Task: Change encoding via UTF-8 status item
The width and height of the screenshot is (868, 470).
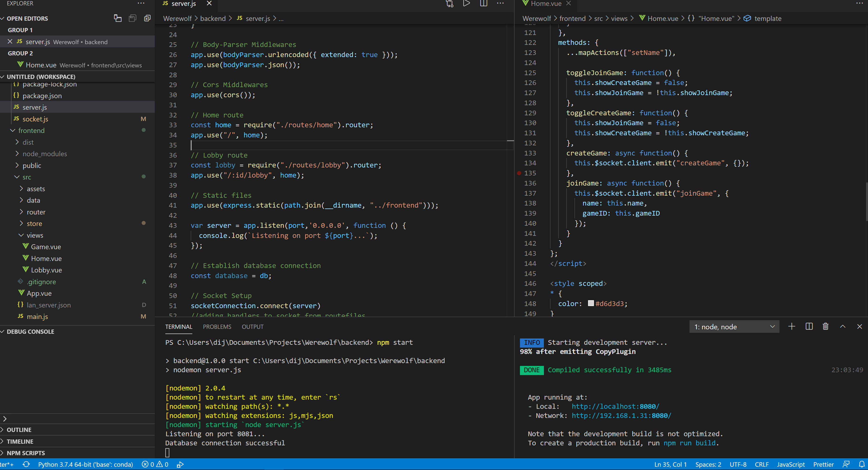Action: pos(738,464)
